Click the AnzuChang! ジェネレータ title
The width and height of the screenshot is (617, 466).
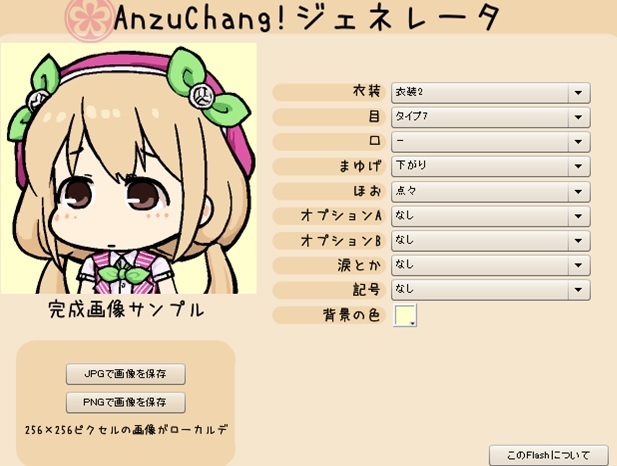click(x=308, y=18)
